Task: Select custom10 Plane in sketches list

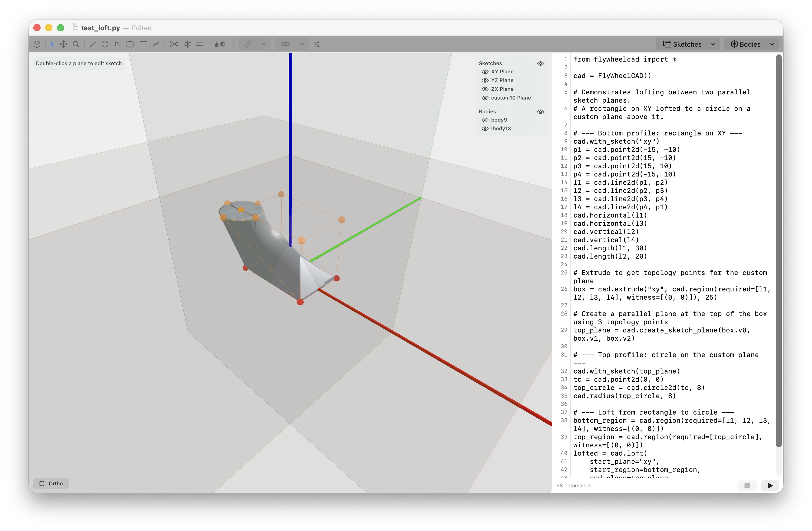Action: click(511, 98)
